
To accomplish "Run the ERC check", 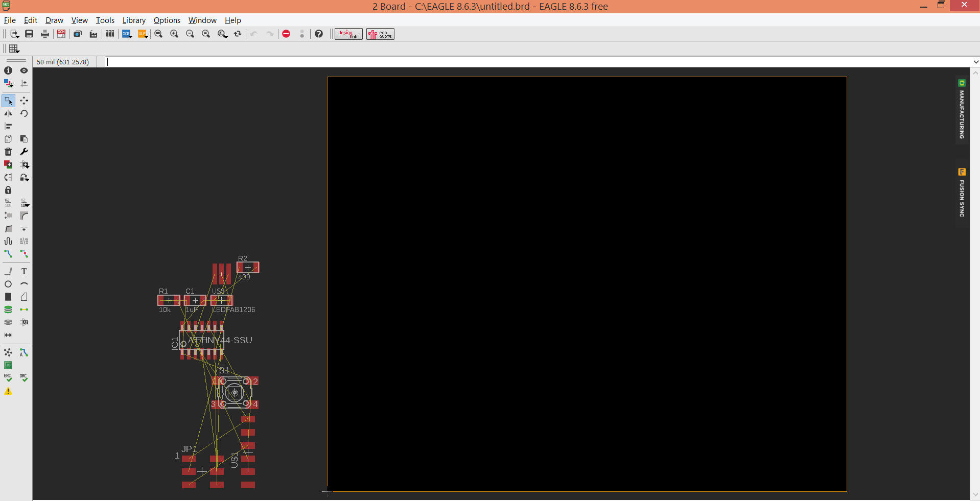I will click(8, 378).
